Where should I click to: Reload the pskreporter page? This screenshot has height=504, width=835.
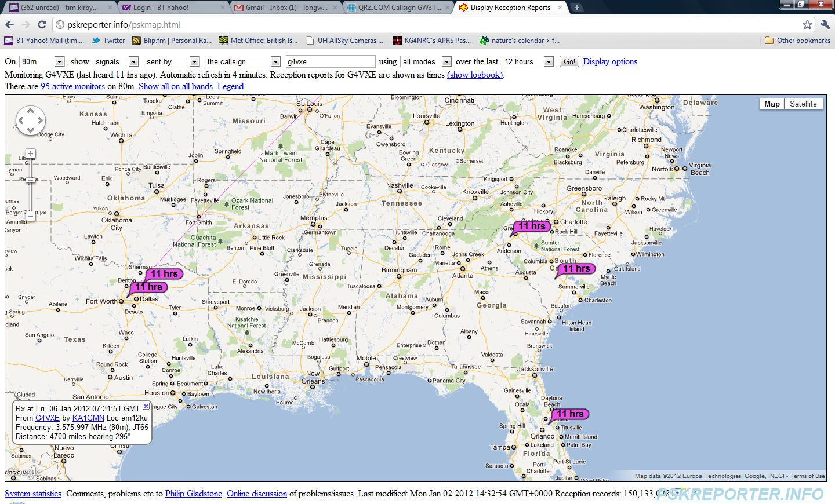click(41, 25)
